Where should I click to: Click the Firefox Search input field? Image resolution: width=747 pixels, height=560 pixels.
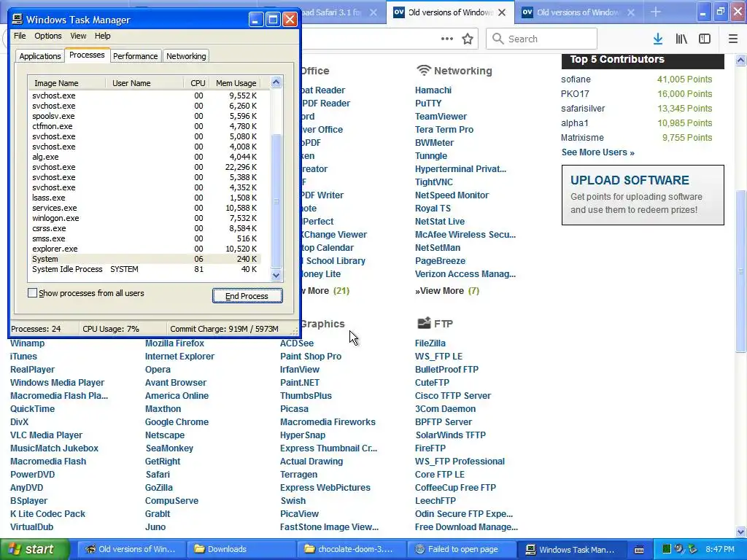(542, 39)
